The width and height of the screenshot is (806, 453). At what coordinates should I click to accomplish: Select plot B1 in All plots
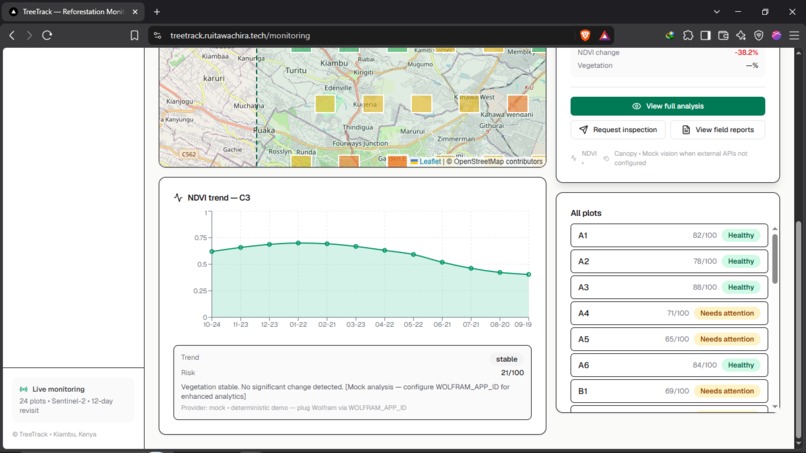click(x=669, y=391)
